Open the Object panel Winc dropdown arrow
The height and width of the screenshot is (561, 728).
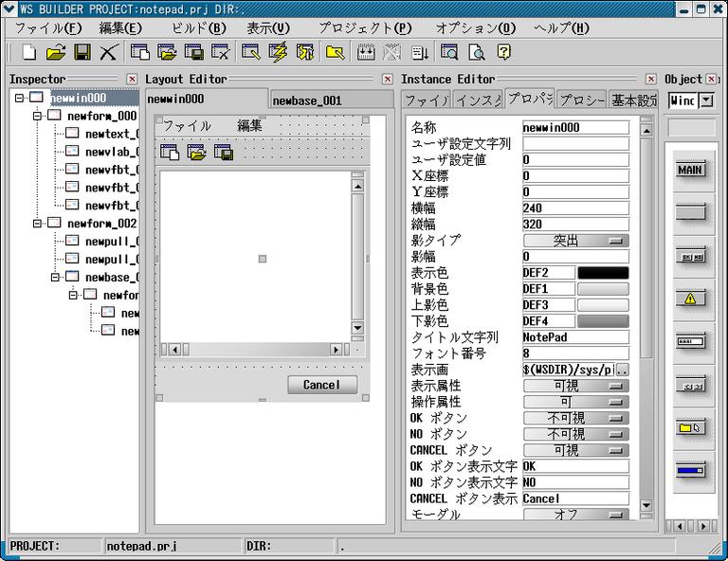pyautogui.click(x=706, y=100)
